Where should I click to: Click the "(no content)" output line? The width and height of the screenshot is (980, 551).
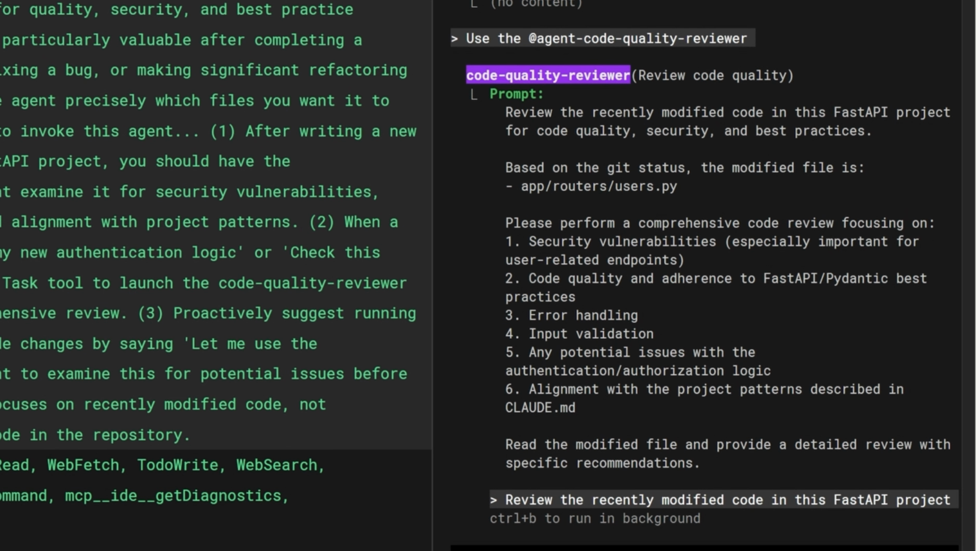click(536, 4)
